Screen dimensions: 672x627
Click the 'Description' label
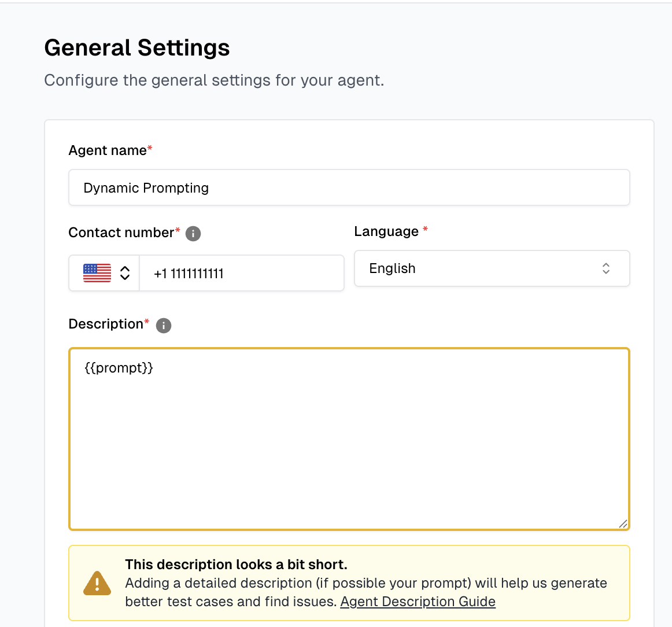[x=106, y=324]
